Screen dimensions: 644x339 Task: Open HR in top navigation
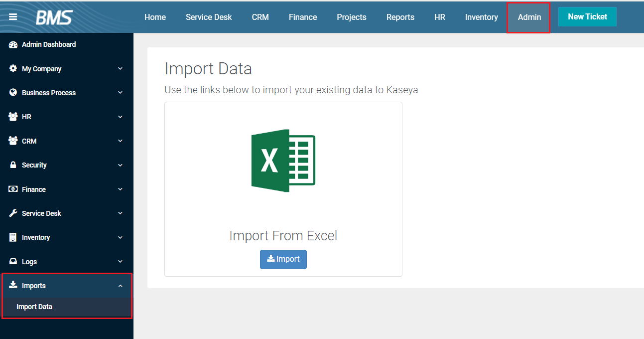click(440, 17)
